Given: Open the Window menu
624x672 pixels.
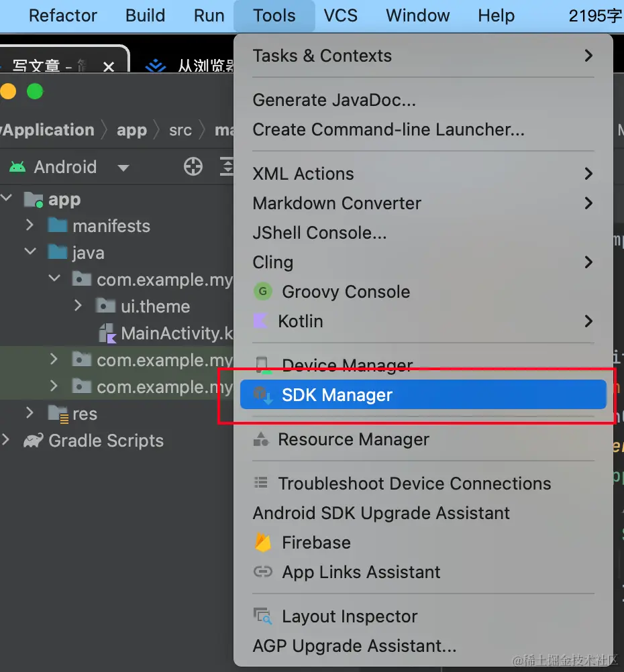Looking at the screenshot, I should pos(418,16).
